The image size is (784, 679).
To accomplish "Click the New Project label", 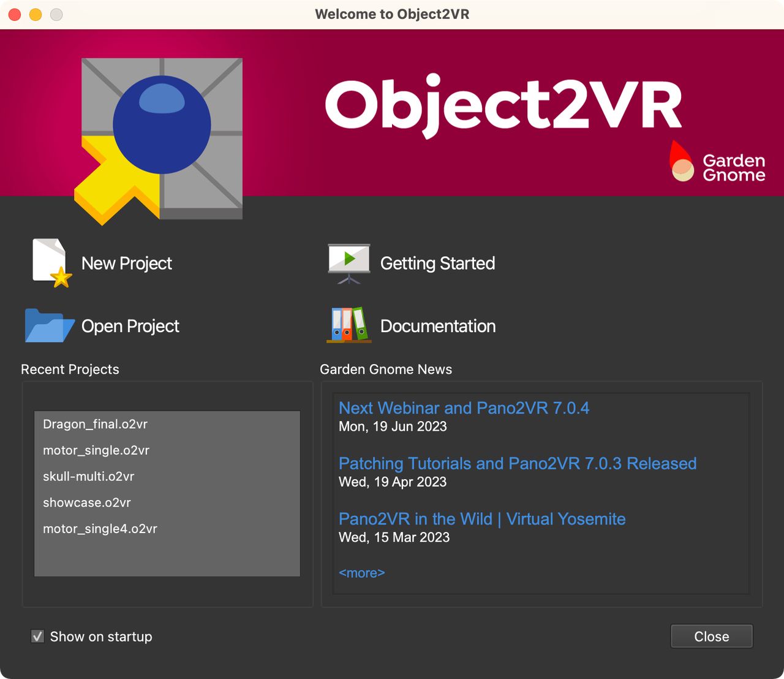I will [x=126, y=263].
